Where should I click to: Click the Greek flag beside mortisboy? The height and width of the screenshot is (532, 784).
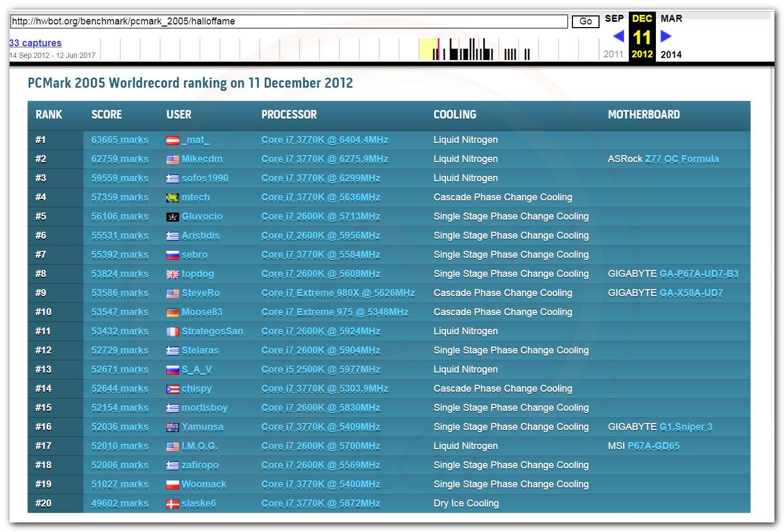coord(172,408)
